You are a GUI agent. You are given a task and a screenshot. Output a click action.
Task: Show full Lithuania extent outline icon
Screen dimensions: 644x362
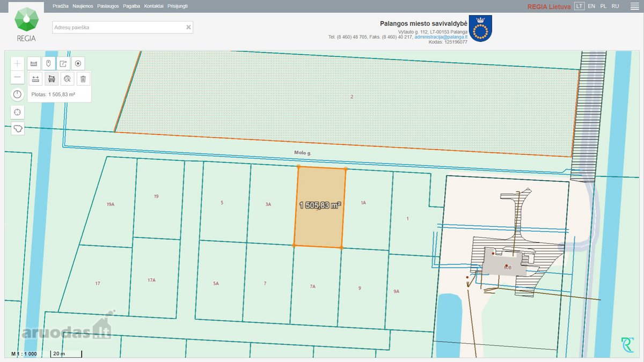click(x=18, y=129)
